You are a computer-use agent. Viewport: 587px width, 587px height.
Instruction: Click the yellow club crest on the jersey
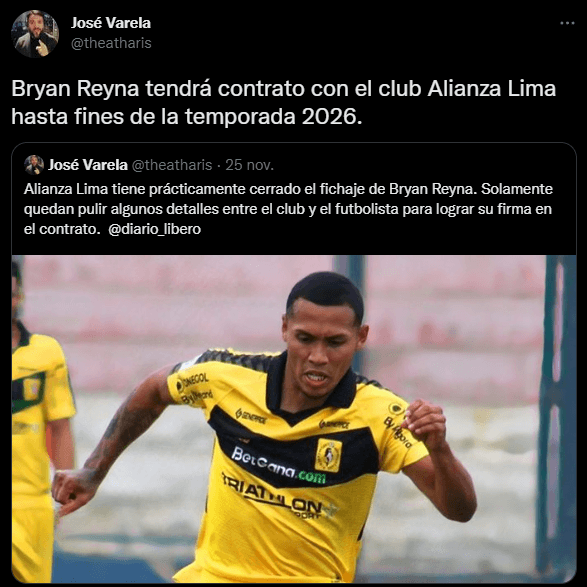[328, 455]
